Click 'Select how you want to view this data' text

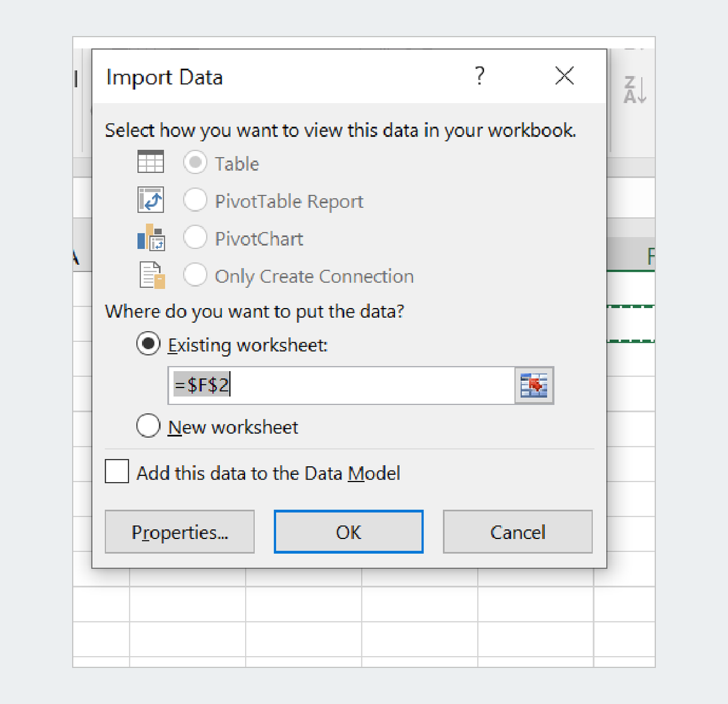tap(340, 131)
